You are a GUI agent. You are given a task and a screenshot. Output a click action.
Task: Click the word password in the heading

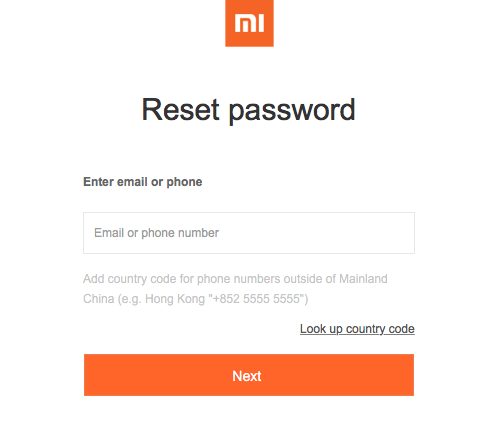[292, 111]
